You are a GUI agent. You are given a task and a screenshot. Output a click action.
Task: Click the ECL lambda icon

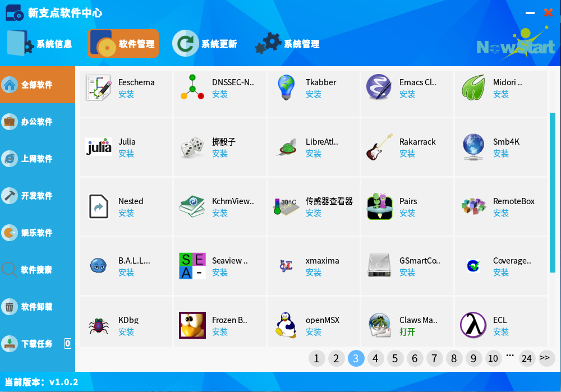pyautogui.click(x=473, y=325)
